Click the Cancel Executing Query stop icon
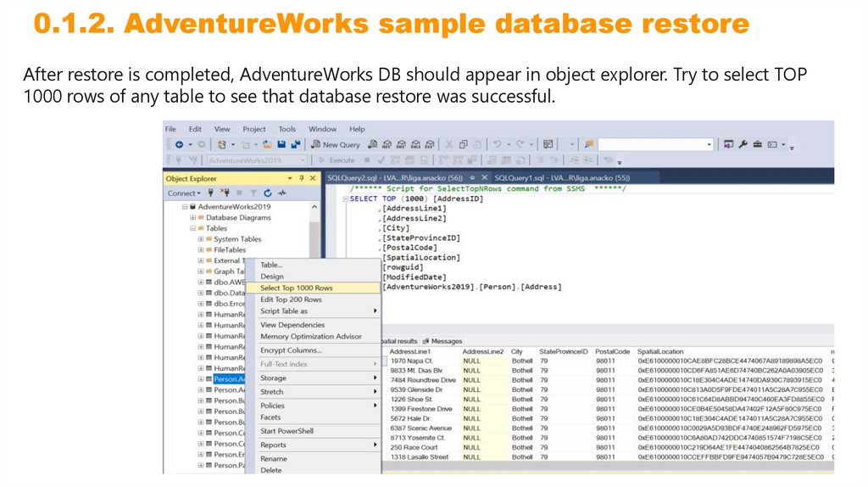868x487 pixels. coord(366,160)
